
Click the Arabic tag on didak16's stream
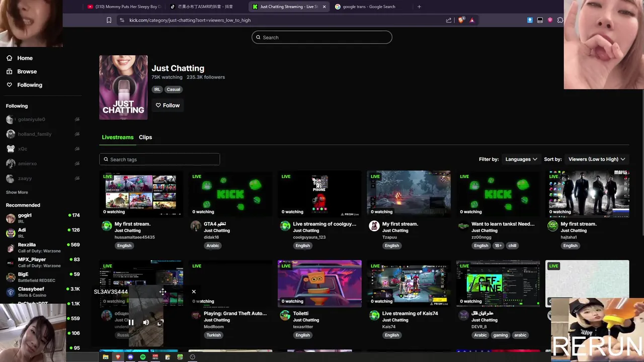pyautogui.click(x=213, y=246)
